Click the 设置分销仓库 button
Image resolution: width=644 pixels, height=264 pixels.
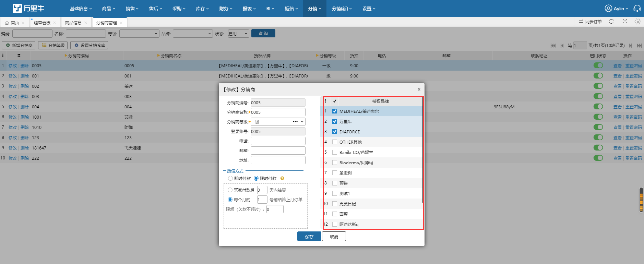[x=89, y=45]
